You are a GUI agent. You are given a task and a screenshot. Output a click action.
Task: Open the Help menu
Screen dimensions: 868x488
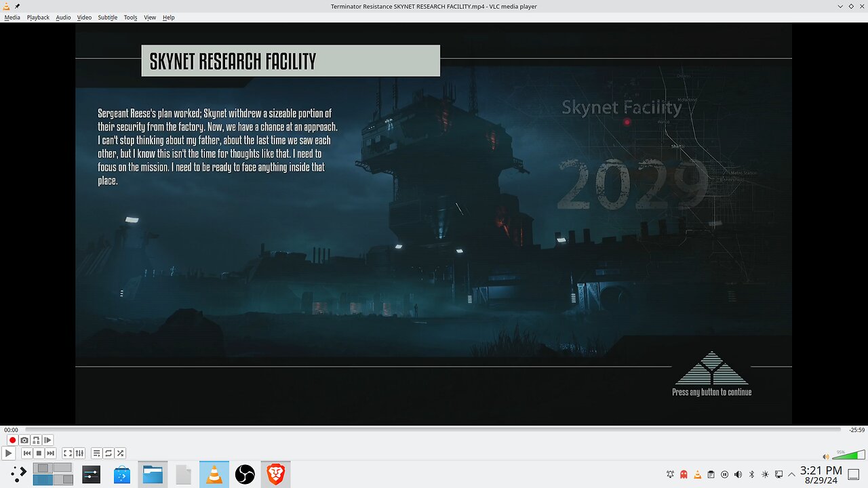click(169, 18)
